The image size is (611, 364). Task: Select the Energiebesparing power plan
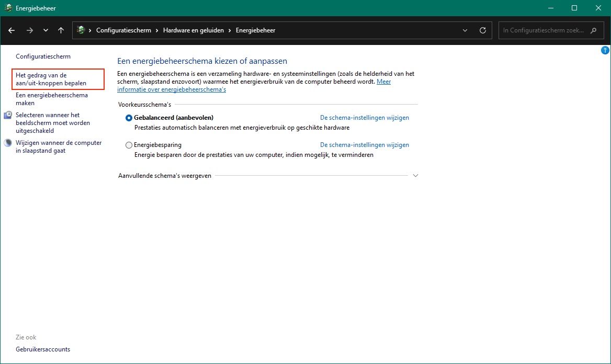click(129, 145)
